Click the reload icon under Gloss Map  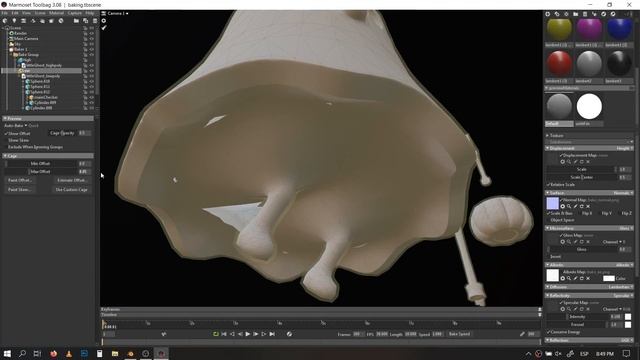pyautogui.click(x=582, y=242)
